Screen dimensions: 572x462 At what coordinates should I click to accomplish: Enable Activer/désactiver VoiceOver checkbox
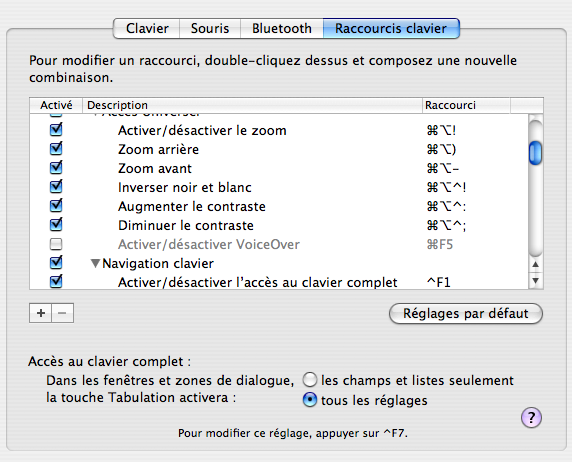56,244
